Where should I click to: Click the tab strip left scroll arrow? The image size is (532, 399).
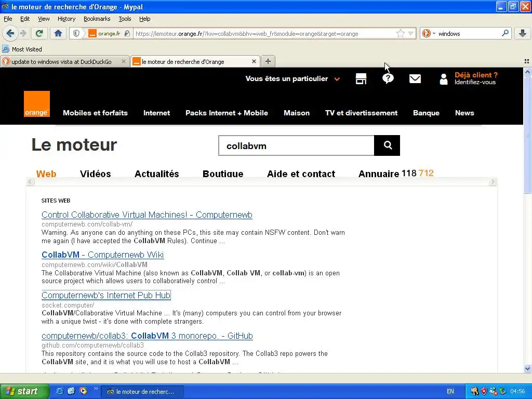pos(30,182)
